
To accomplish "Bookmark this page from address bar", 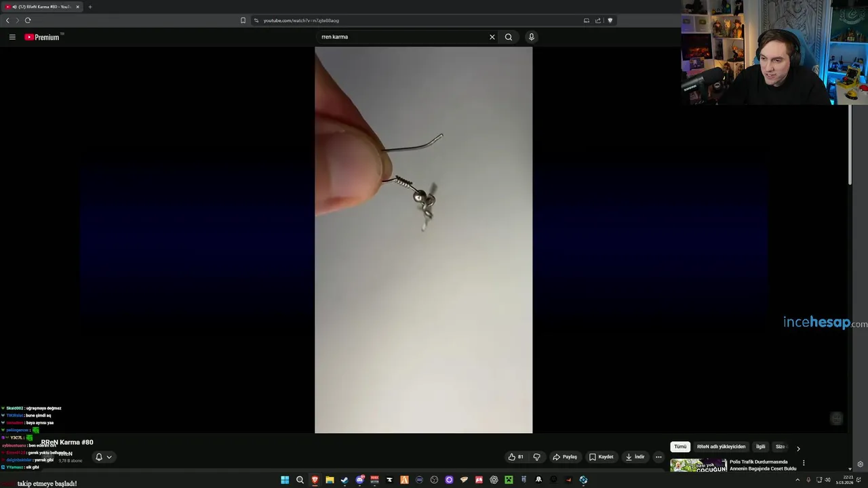I will coord(243,20).
